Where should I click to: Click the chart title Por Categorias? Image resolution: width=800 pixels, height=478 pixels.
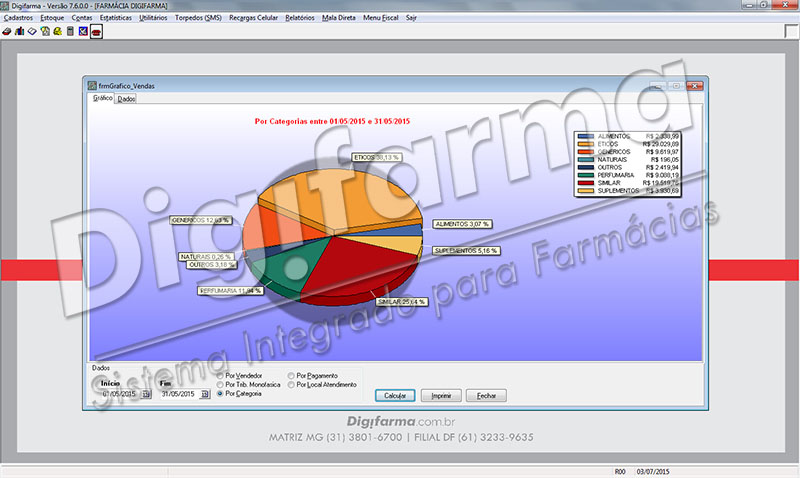pyautogui.click(x=332, y=121)
